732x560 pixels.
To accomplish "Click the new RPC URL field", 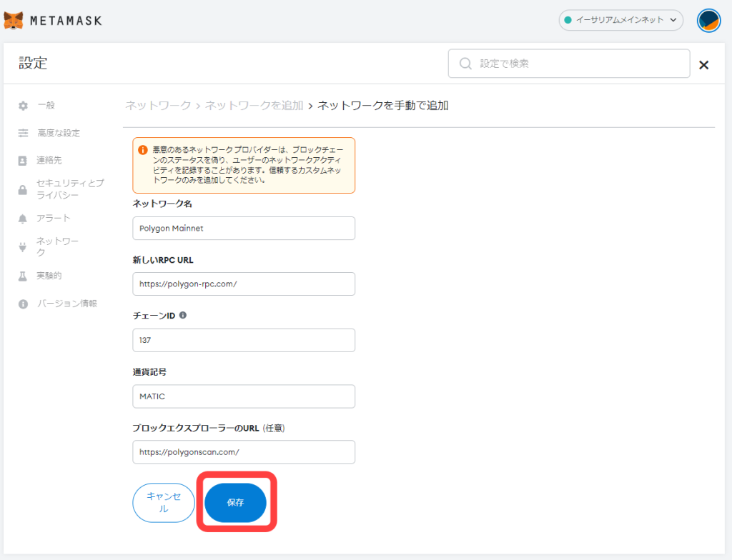I will coord(244,284).
